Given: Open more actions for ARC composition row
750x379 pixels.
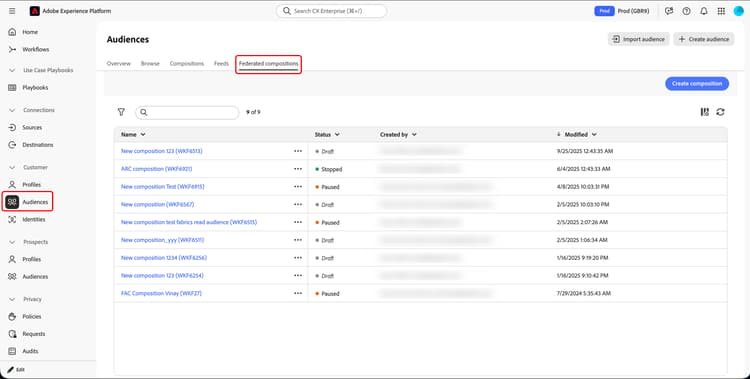Looking at the screenshot, I should tap(298, 169).
